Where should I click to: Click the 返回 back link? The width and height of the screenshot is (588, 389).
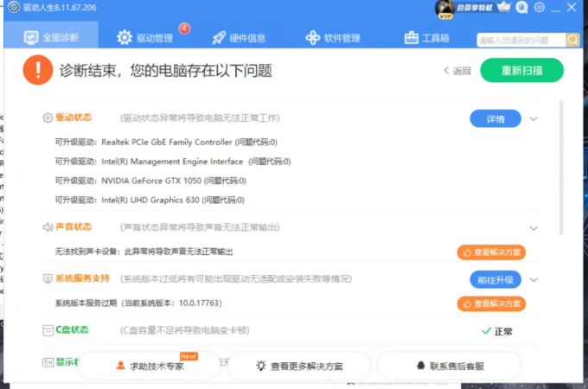457,71
